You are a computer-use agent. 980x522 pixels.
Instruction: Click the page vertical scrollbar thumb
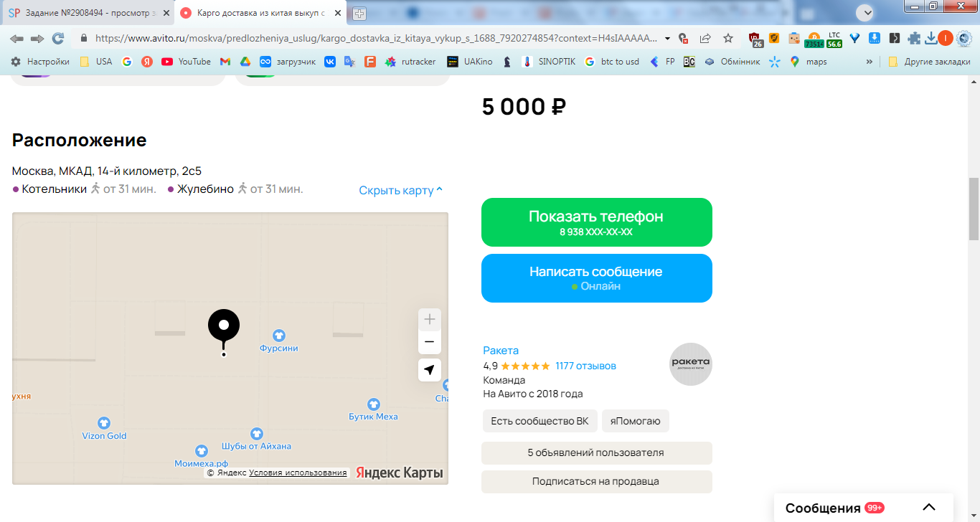pos(974,208)
